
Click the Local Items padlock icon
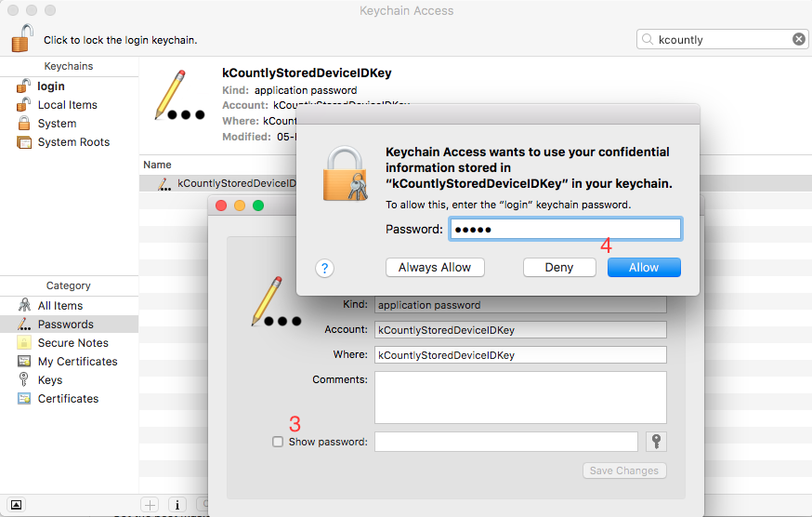tap(23, 104)
